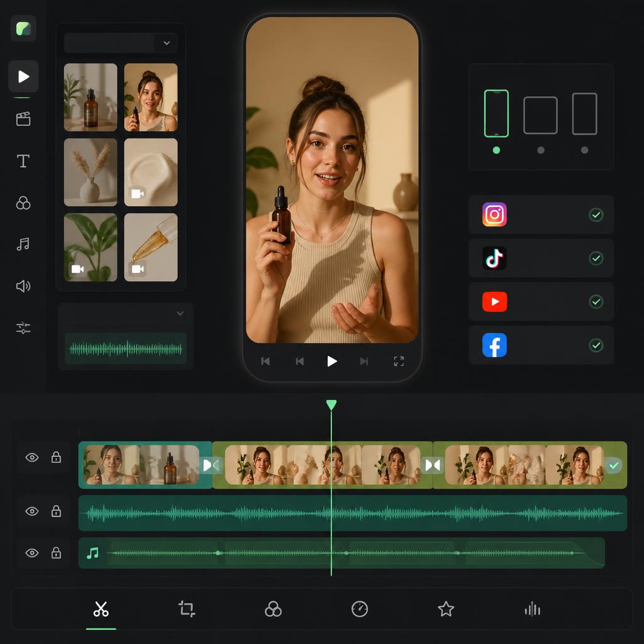Click the music note icon on the music track
Screen dimensions: 644x644
click(93, 553)
